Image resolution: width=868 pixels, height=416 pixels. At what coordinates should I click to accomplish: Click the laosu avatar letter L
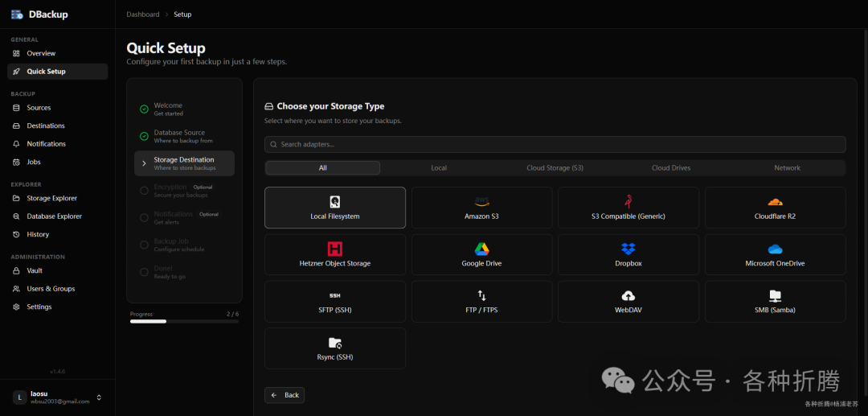click(19, 397)
